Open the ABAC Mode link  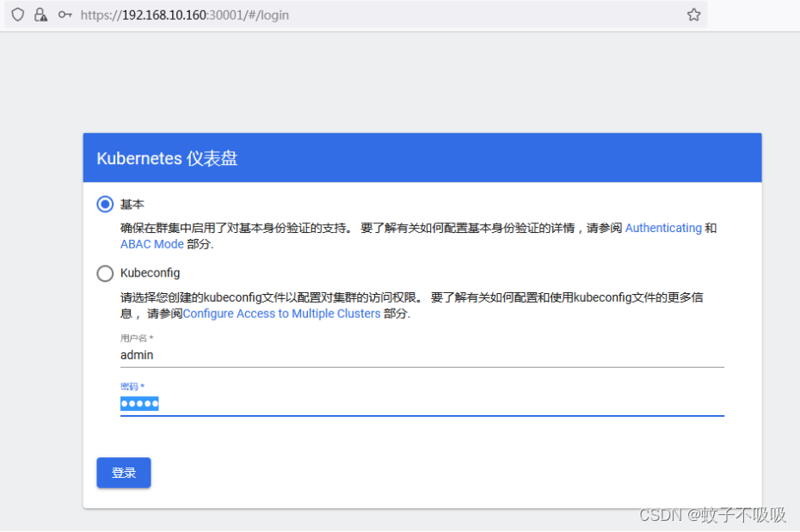(152, 244)
